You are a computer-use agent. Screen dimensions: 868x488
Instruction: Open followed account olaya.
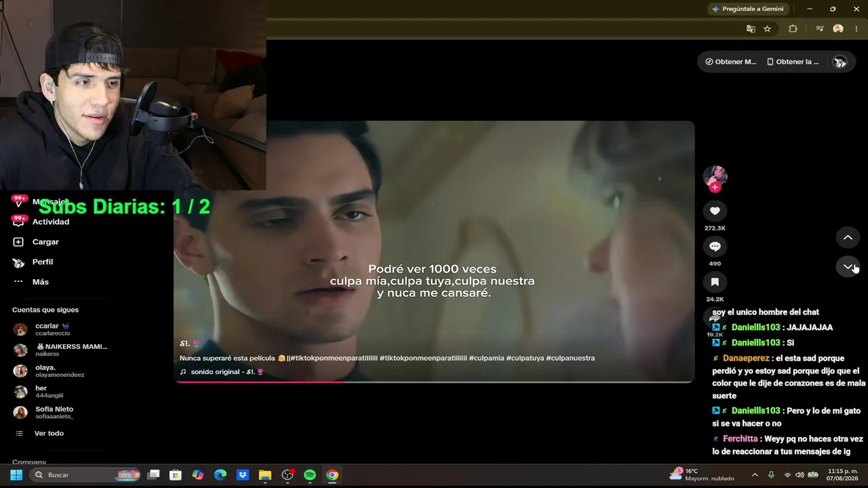(51, 371)
